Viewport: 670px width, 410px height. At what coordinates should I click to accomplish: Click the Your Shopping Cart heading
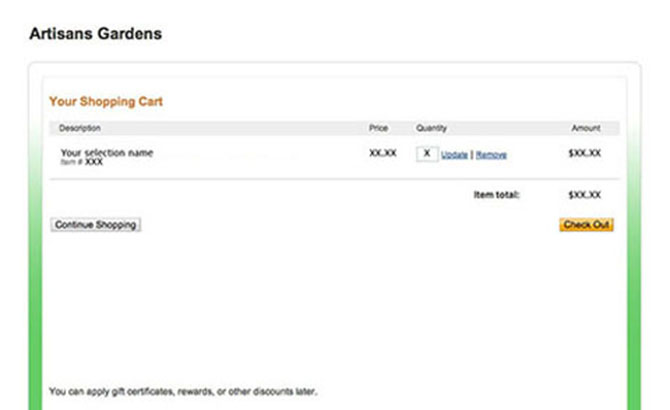coord(106,101)
